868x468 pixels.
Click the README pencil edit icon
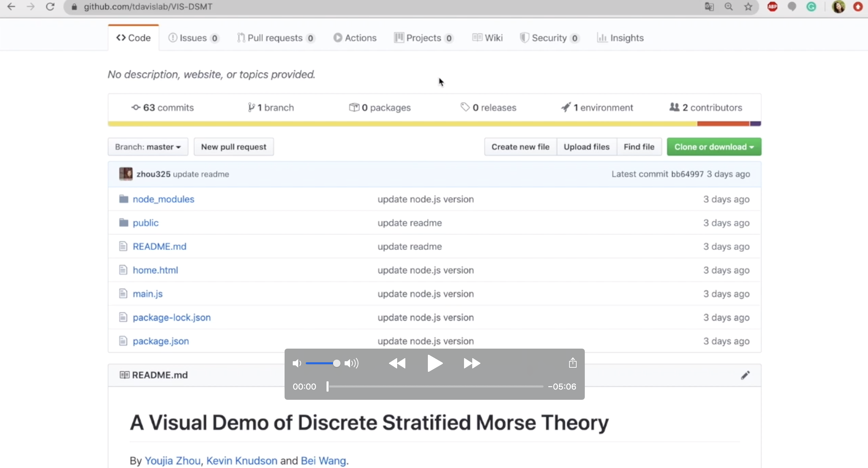tap(745, 375)
